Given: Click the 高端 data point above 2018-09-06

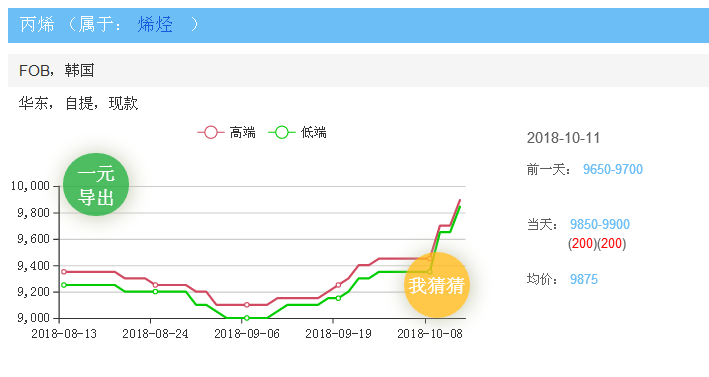Looking at the screenshot, I should [246, 305].
